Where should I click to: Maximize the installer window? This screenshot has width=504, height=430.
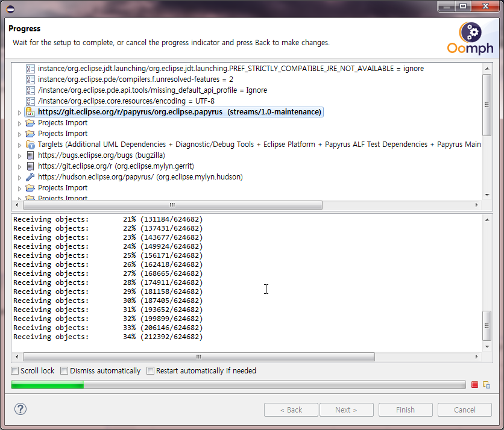click(463, 6)
